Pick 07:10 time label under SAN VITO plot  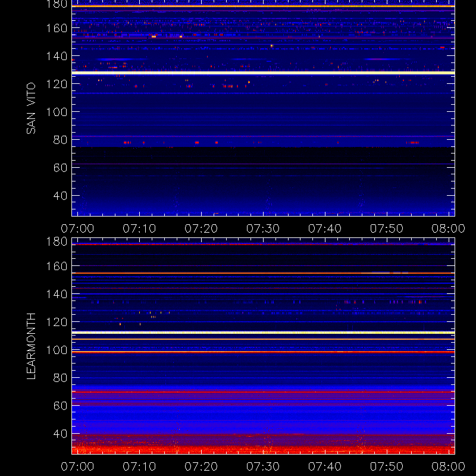tap(139, 228)
